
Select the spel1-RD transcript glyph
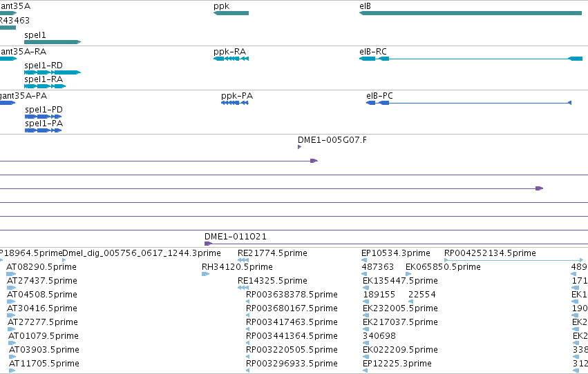[x=53, y=72]
